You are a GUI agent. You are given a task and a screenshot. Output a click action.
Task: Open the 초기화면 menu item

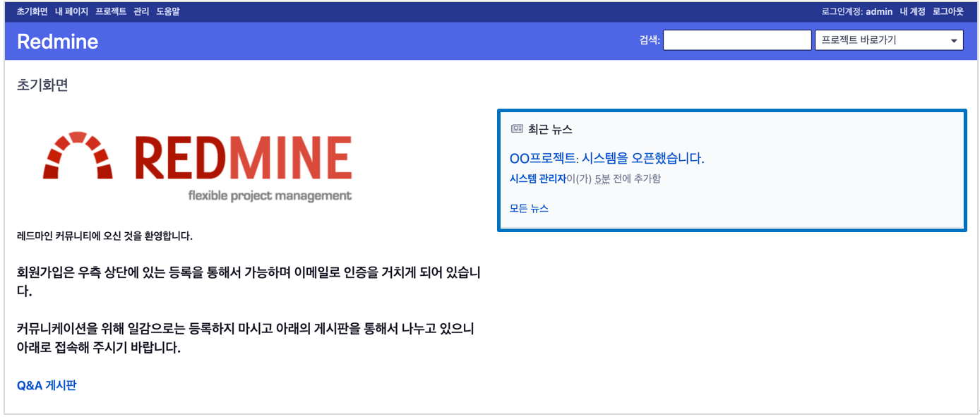(32, 11)
